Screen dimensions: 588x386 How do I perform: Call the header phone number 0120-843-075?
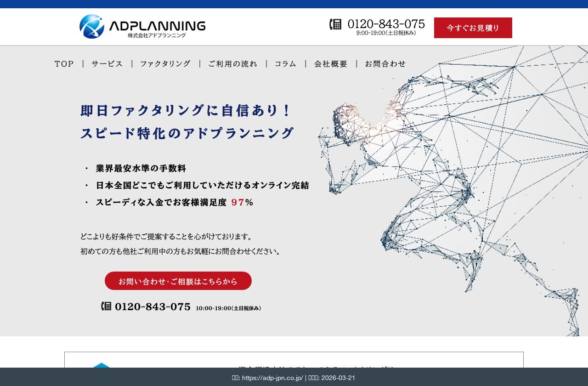(x=387, y=24)
